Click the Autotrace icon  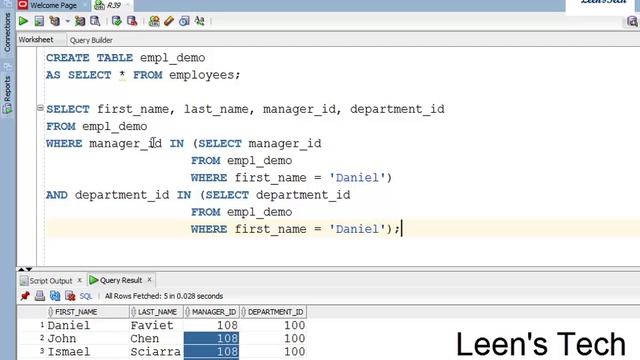(80, 21)
